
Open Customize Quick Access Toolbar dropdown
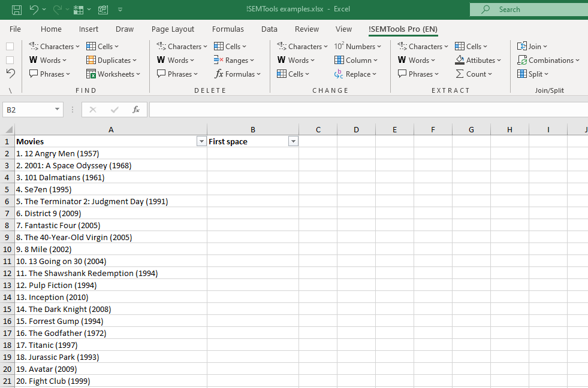point(120,10)
